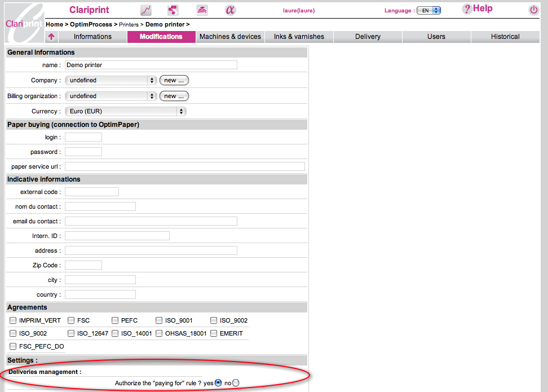Image resolution: width=548 pixels, height=392 pixels.
Task: Click the pink up arrow icon
Action: click(x=51, y=37)
